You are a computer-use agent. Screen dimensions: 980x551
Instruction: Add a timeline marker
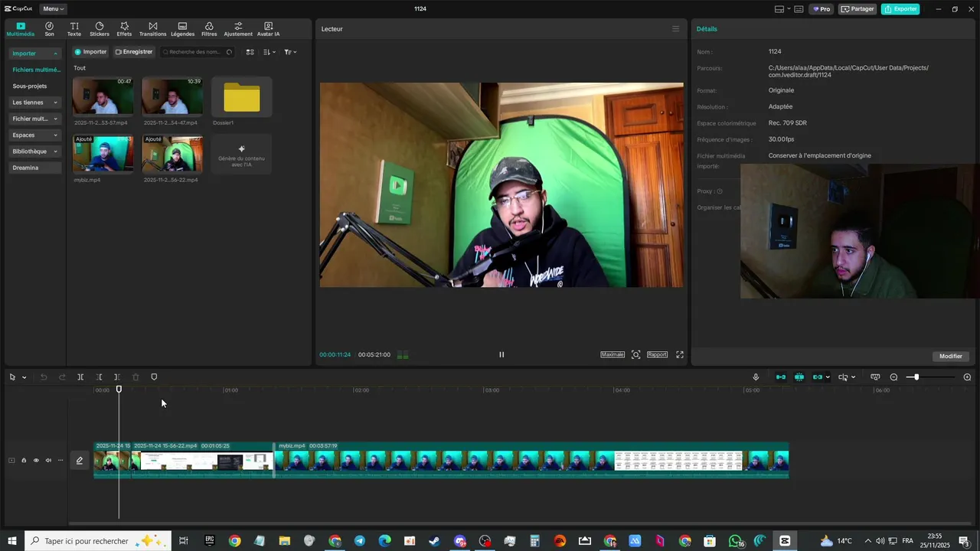coord(154,377)
